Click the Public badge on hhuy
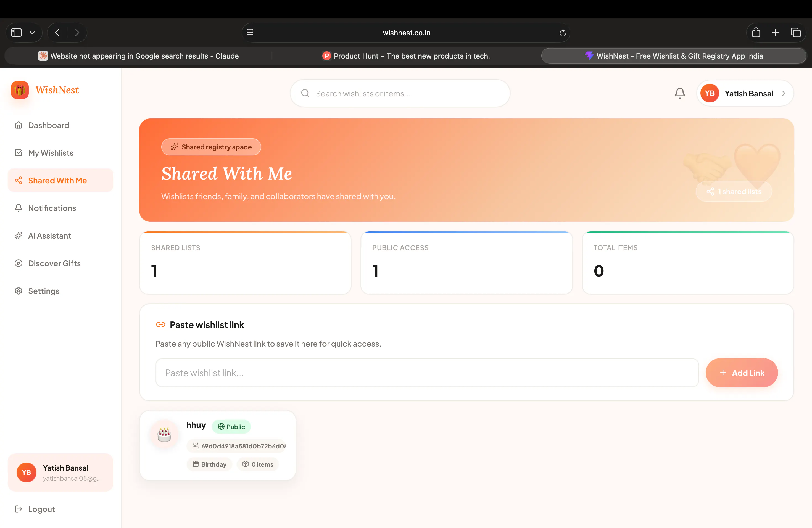The image size is (812, 528). pyautogui.click(x=231, y=427)
